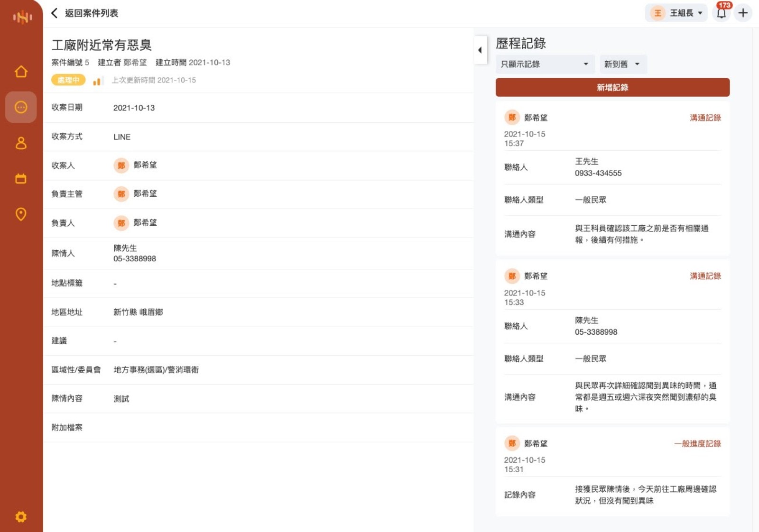Open the Home sidebar icon

21,72
